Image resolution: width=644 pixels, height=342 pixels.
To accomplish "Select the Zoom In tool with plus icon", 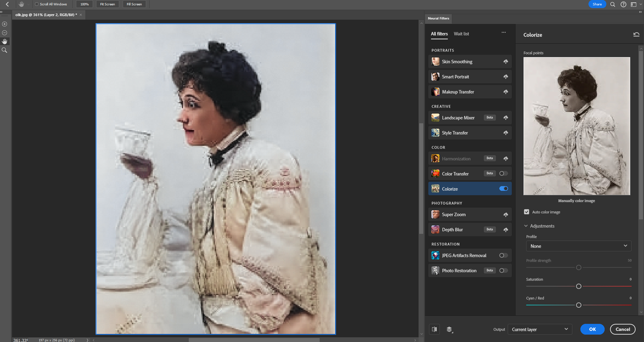I will click(5, 24).
